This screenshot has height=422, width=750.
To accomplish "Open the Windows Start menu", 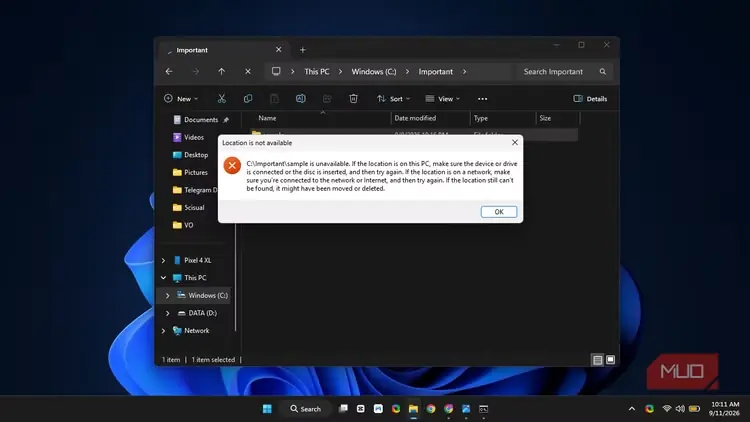I will point(267,409).
